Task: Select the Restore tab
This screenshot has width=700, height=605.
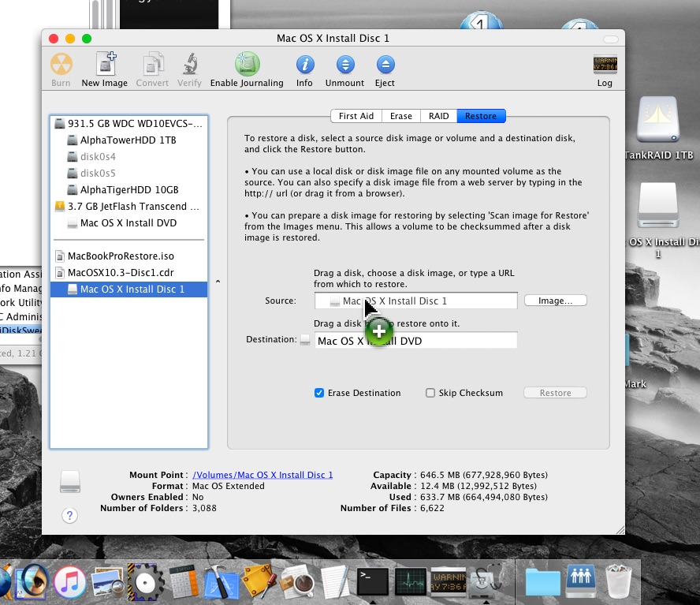Action: point(481,116)
